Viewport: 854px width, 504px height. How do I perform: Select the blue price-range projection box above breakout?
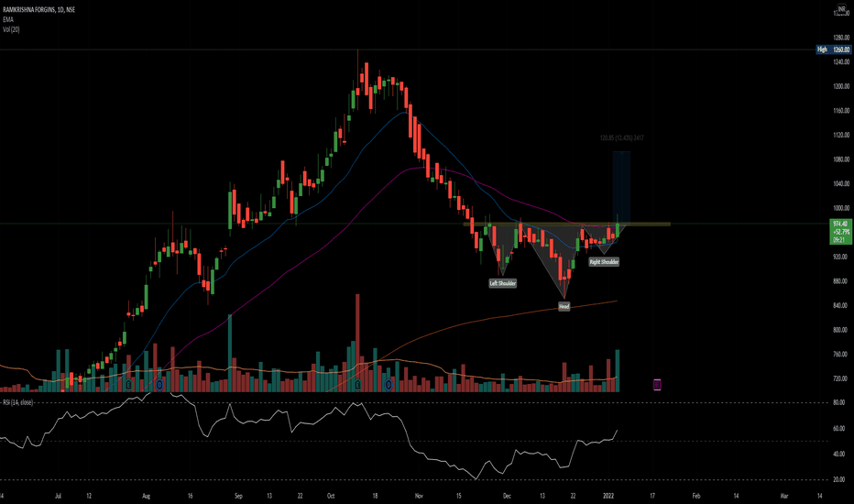[621, 188]
